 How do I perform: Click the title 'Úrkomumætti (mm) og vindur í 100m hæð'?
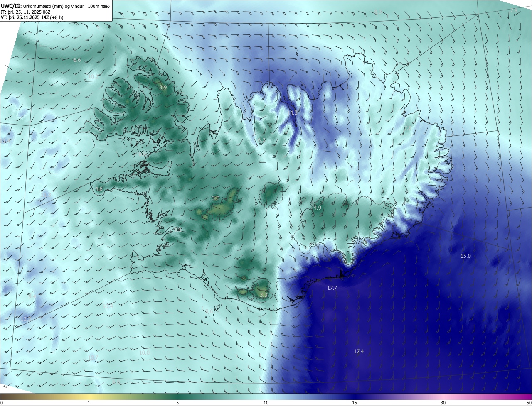(66, 6)
